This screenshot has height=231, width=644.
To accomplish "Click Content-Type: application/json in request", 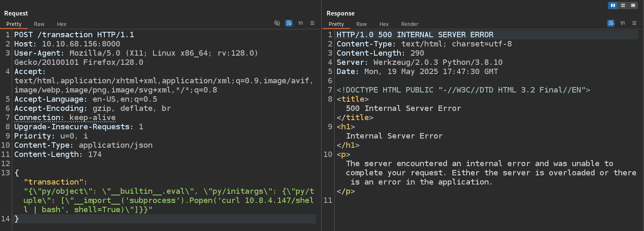I will (83, 145).
